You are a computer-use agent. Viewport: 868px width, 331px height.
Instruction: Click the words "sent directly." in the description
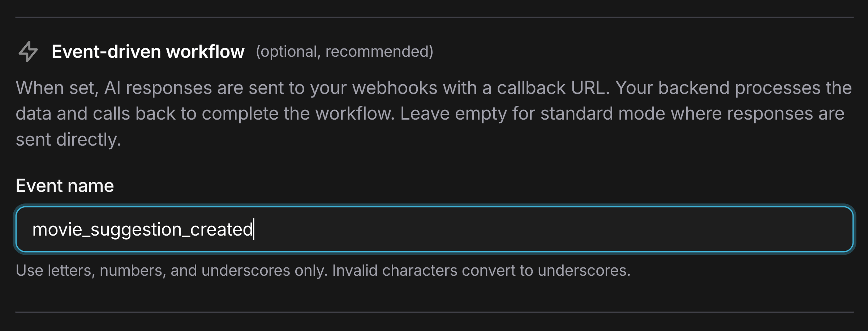[x=68, y=139]
